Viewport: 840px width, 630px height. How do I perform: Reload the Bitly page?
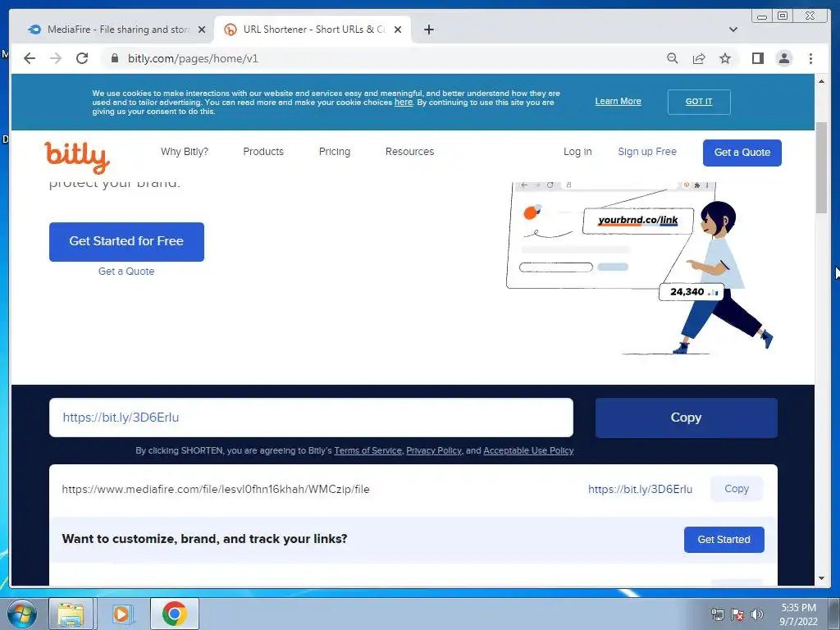pyautogui.click(x=82, y=58)
